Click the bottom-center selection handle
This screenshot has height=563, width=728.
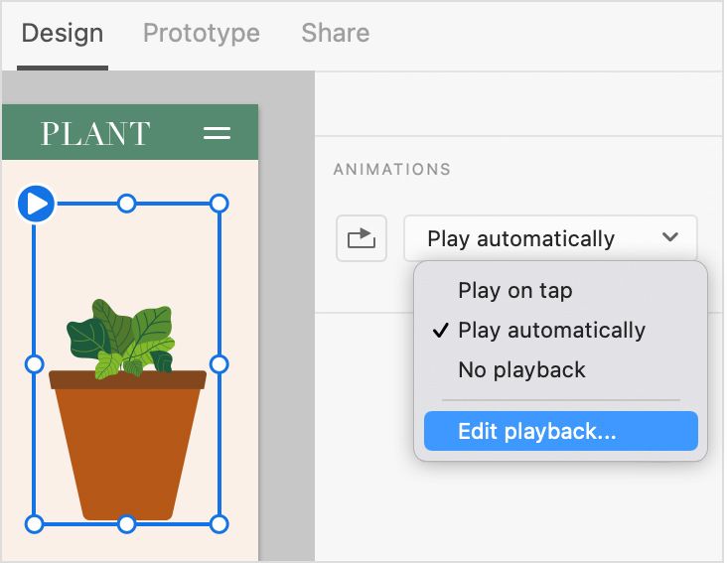127,523
